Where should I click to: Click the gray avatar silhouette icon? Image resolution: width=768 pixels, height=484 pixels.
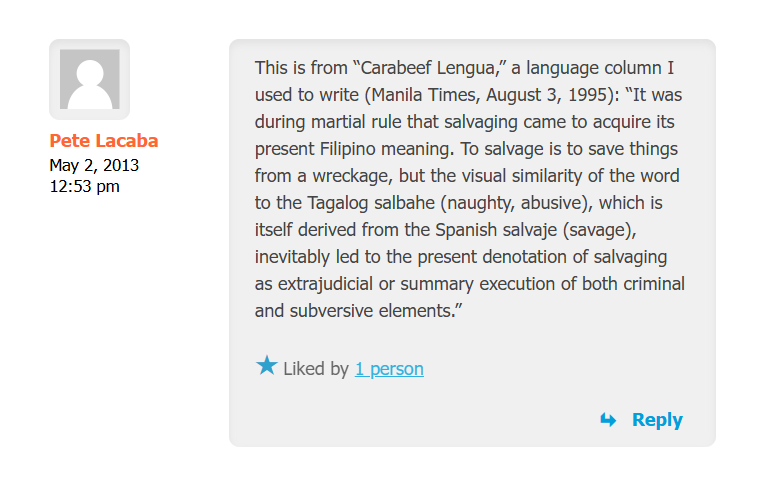(x=90, y=80)
